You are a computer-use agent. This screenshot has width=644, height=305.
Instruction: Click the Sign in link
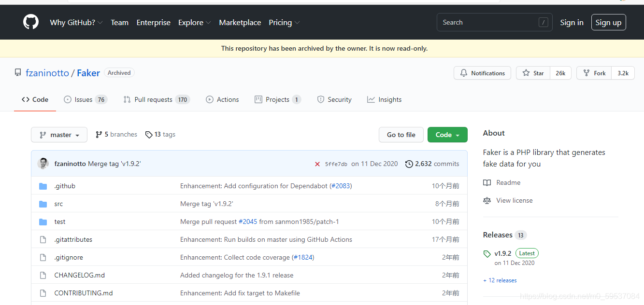(572, 23)
